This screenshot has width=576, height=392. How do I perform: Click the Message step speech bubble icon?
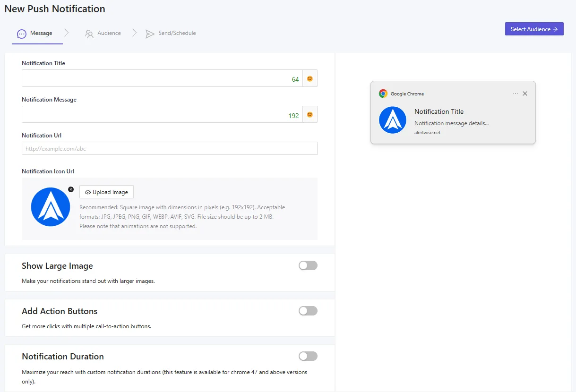click(x=21, y=34)
